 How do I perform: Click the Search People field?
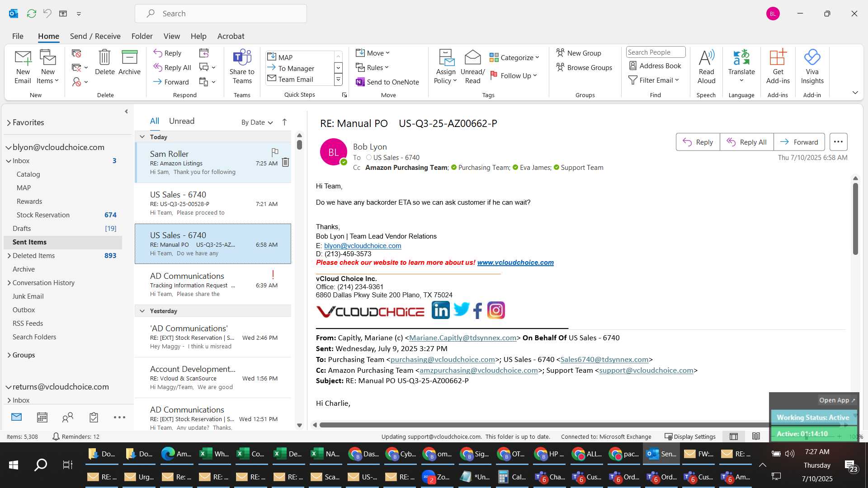click(656, 52)
